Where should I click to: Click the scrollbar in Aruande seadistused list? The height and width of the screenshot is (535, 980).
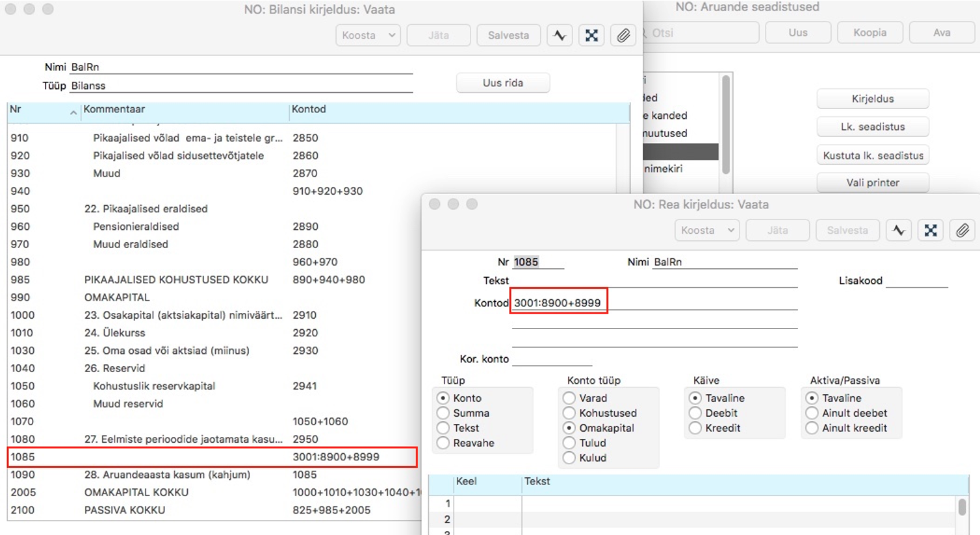tap(726, 123)
